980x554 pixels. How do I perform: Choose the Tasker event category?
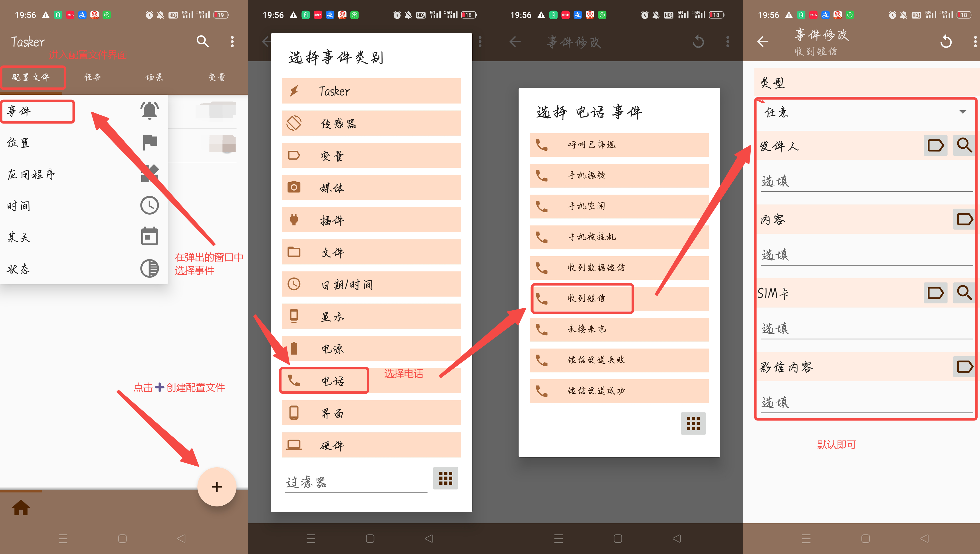pyautogui.click(x=371, y=91)
